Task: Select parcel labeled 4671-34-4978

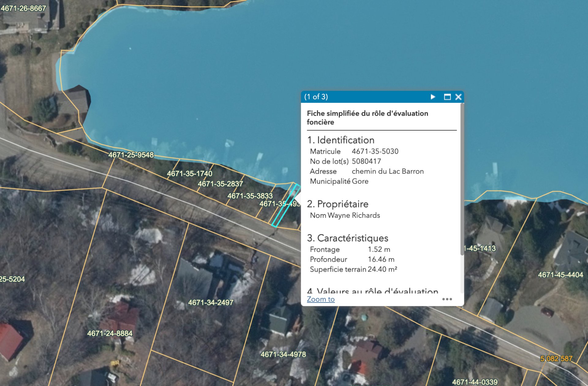Action: click(283, 354)
